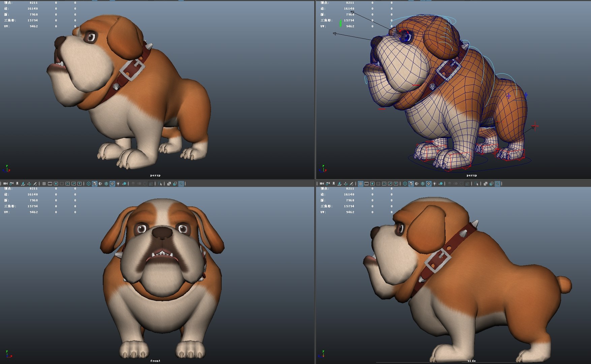
Task: Click 三角形 label in the front viewport
Action: 10,206
